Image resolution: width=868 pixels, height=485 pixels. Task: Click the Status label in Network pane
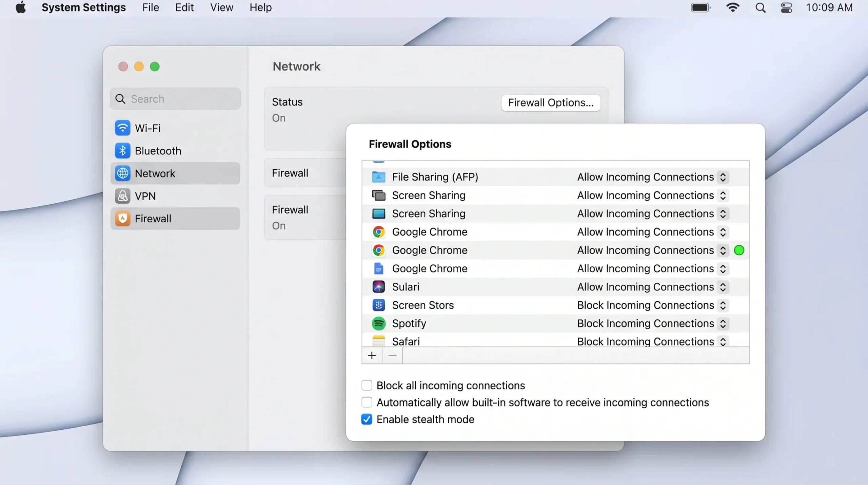(287, 102)
